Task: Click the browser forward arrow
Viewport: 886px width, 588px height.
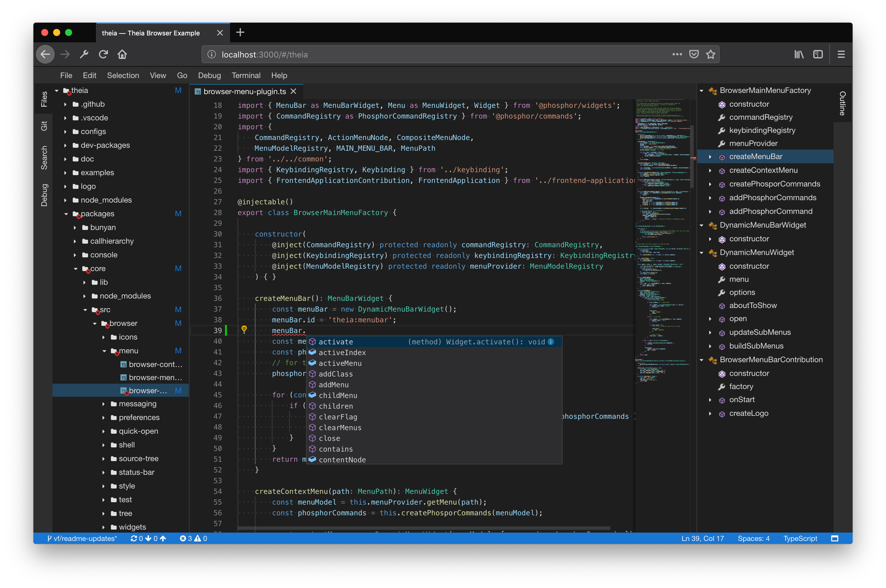Action: click(65, 55)
